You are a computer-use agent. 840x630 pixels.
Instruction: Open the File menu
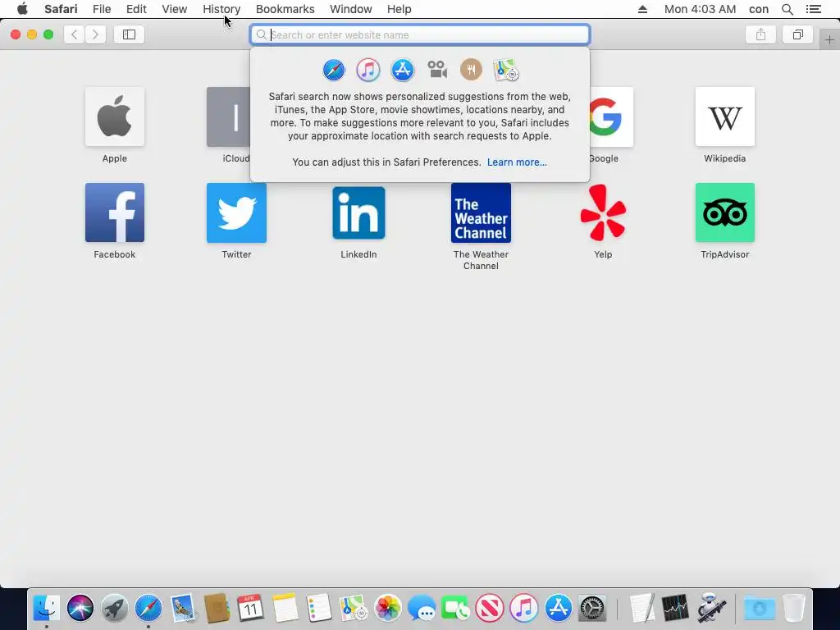coord(101,9)
